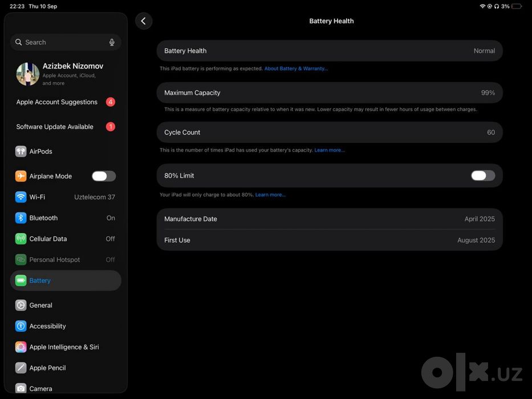Open About Battery & Warranty link
The image size is (532, 399).
296,68
